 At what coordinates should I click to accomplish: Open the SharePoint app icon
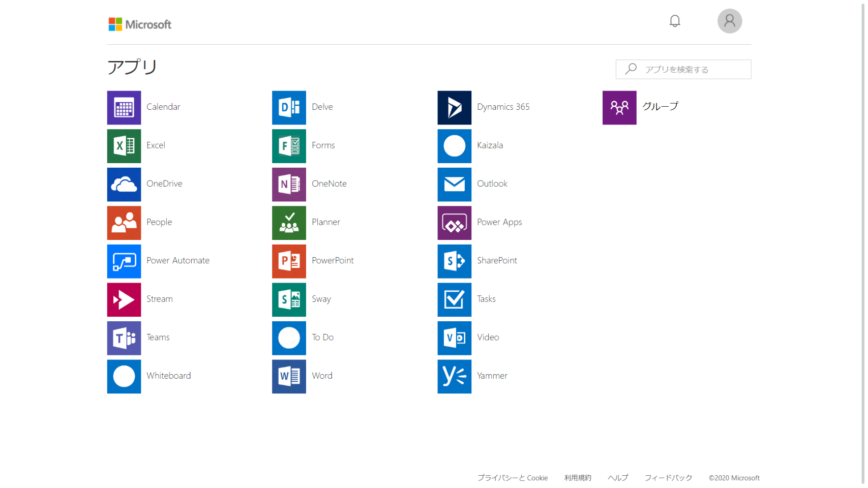[454, 261]
